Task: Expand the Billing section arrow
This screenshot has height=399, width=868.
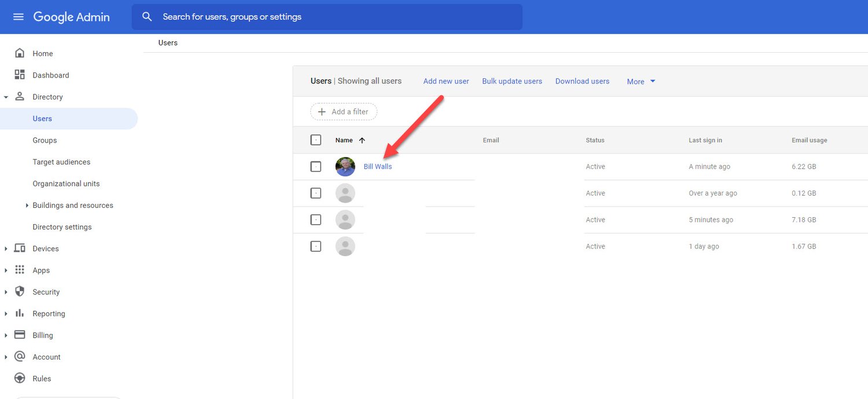Action: [x=6, y=335]
